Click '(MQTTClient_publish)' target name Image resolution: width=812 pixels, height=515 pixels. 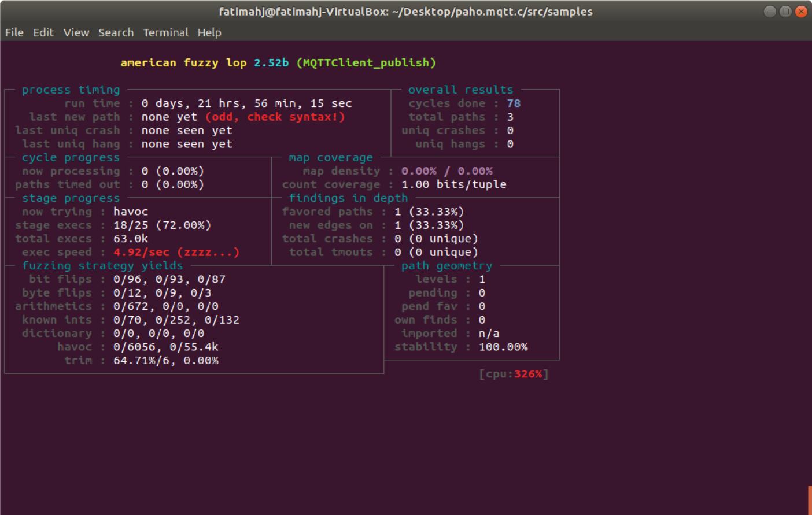pos(366,62)
